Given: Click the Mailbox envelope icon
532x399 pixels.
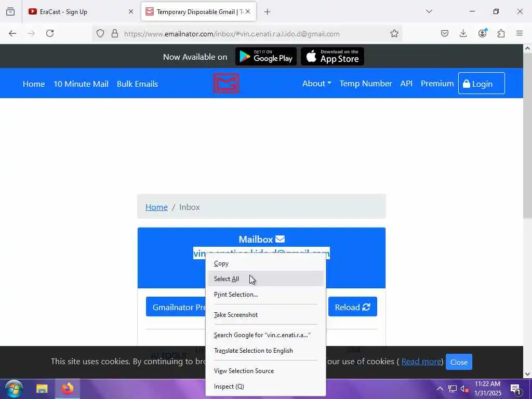Looking at the screenshot, I should [280, 239].
